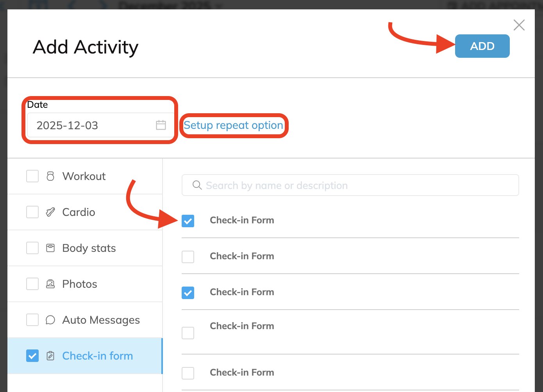Click the search magnifier icon

click(197, 185)
